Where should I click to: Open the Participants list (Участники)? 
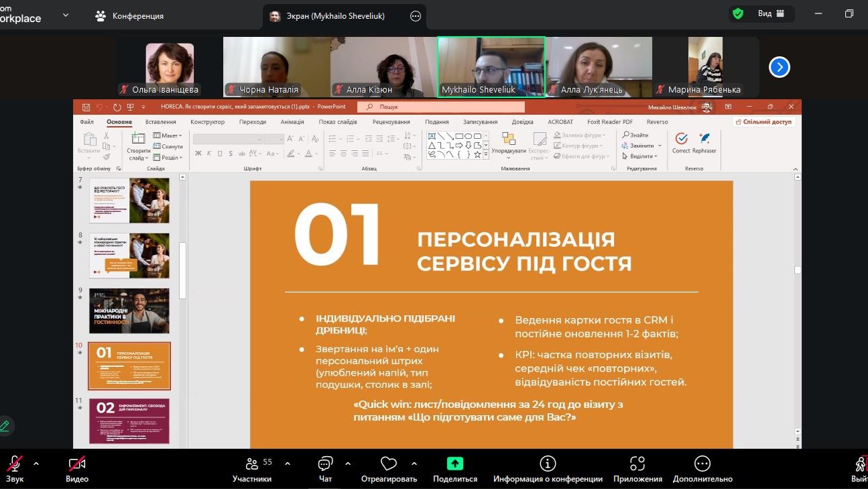(252, 464)
